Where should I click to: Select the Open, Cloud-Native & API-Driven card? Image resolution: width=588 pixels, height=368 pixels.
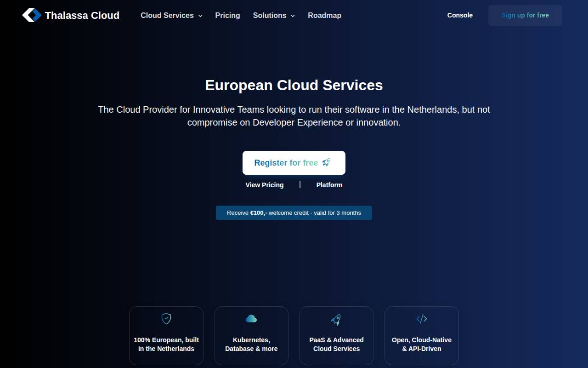click(422, 336)
